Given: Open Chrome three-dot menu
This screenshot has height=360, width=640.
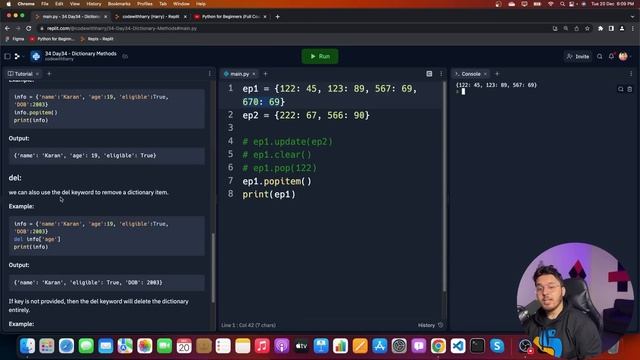Looking at the screenshot, I should pyautogui.click(x=633, y=29).
